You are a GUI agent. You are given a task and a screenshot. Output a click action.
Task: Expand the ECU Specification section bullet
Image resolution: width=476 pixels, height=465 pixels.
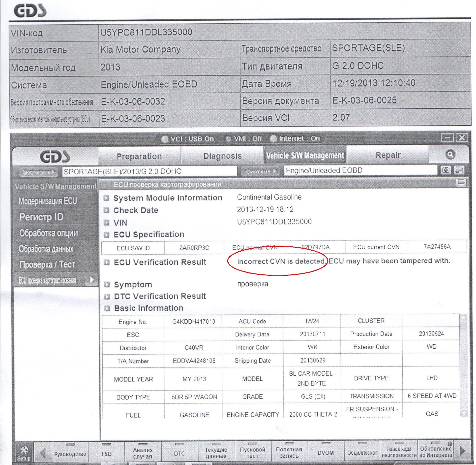[x=107, y=235]
